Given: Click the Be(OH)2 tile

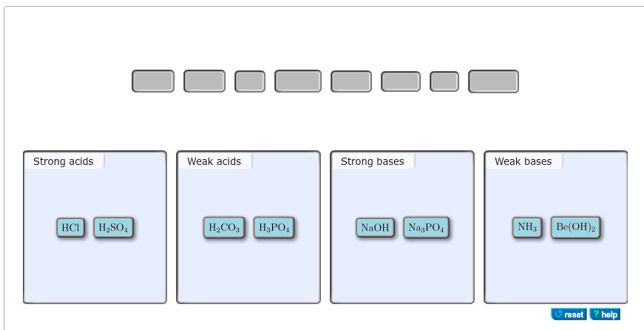Looking at the screenshot, I should [x=575, y=227].
